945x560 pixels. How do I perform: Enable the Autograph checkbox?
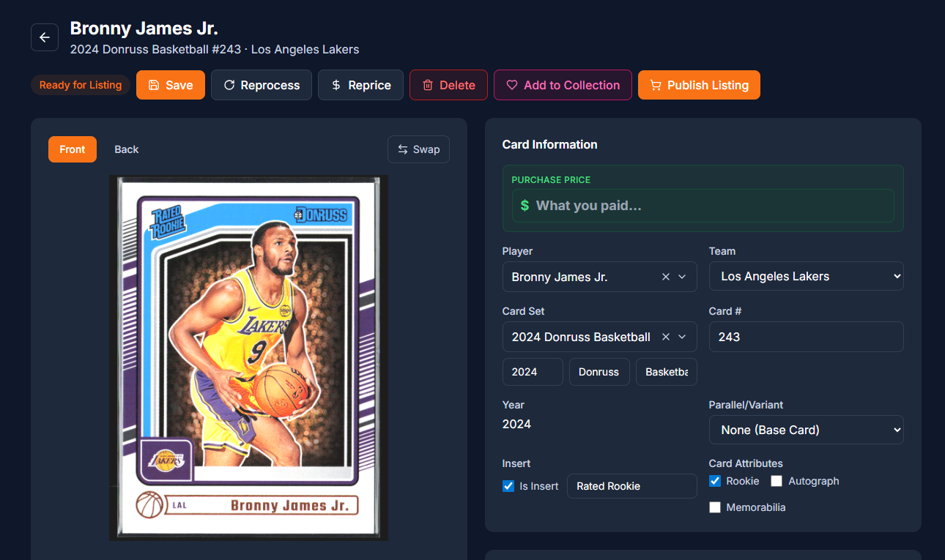point(777,481)
